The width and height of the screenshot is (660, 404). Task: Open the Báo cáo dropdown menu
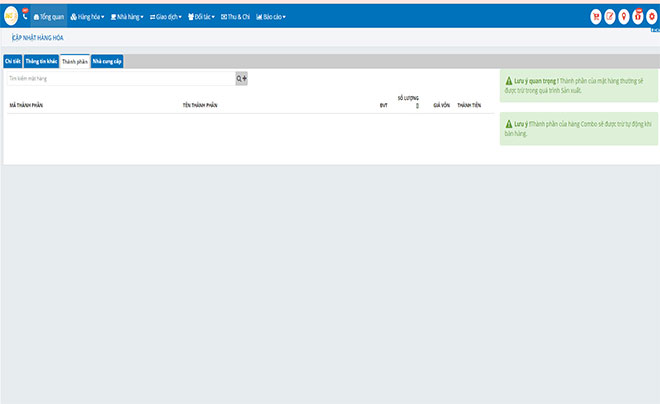pyautogui.click(x=271, y=17)
